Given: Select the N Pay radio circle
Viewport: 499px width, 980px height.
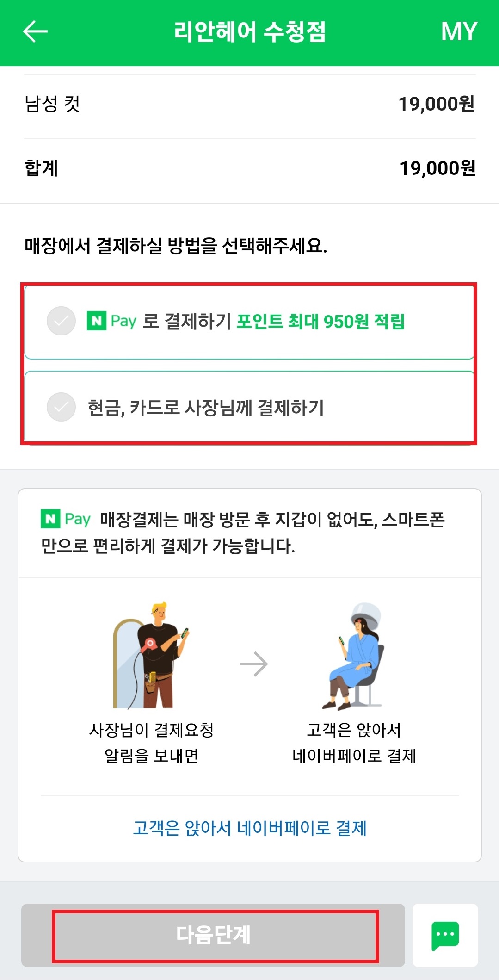Looking at the screenshot, I should click(x=61, y=321).
